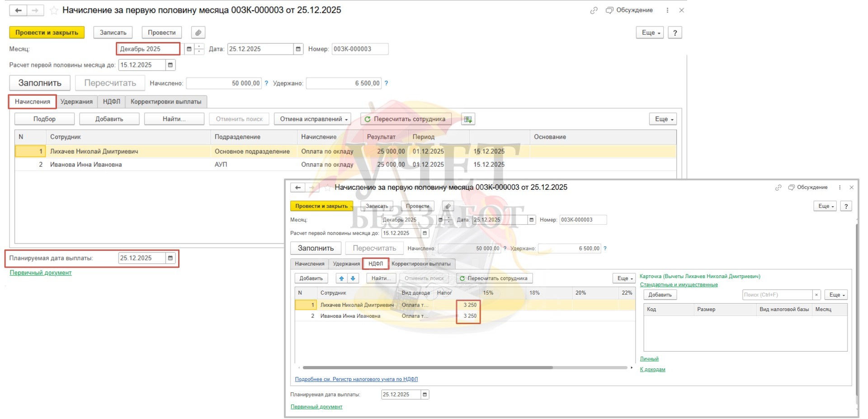Click the Провести и закрыть button

(x=47, y=33)
